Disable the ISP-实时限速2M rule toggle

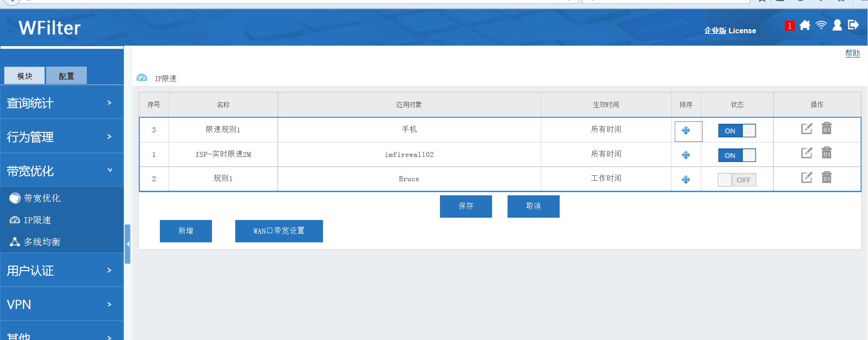(x=736, y=156)
